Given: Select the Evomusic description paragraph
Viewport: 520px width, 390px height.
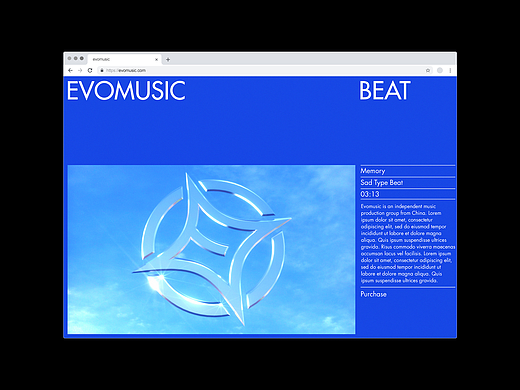Looking at the screenshot, I should point(408,243).
